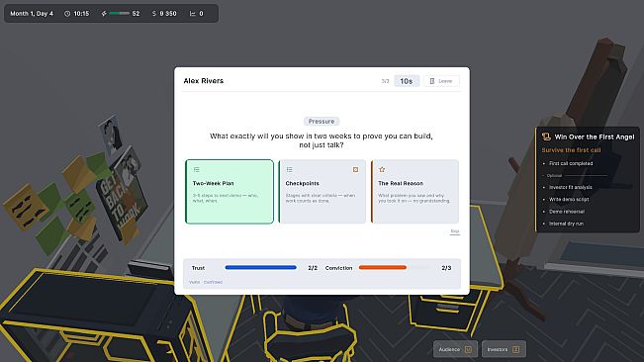The height and width of the screenshot is (362, 644).
Task: Click the 10s countdown timer
Action: (x=407, y=81)
